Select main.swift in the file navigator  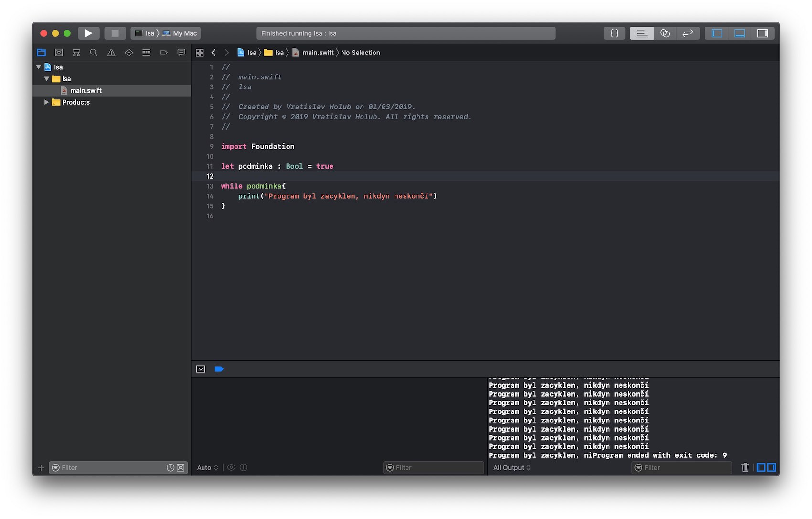tap(86, 90)
